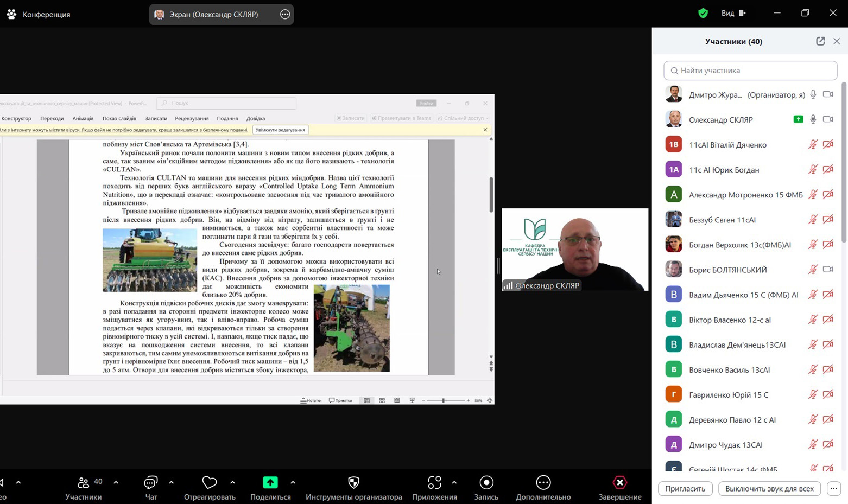Click the Пригласить invite button

click(685, 488)
